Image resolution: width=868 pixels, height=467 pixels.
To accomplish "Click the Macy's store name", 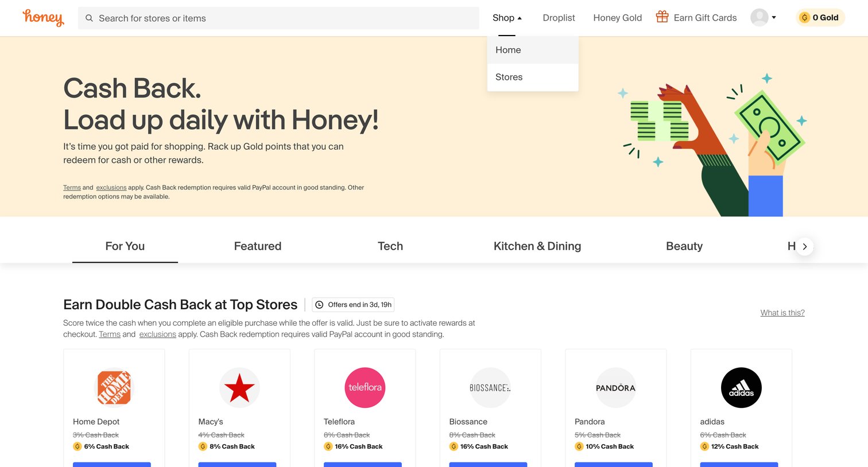I will tap(211, 422).
